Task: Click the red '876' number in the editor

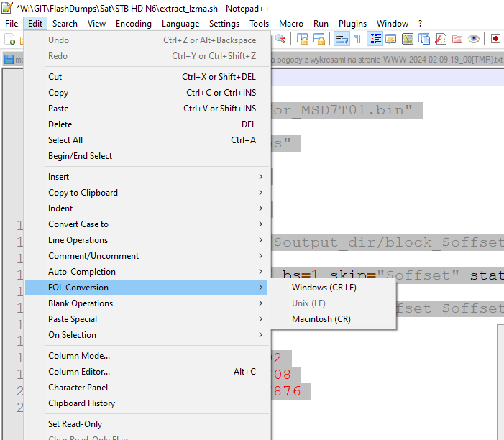Action: point(287,391)
